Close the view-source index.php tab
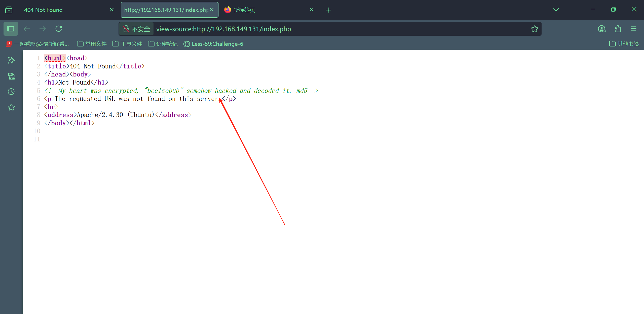 pyautogui.click(x=212, y=10)
